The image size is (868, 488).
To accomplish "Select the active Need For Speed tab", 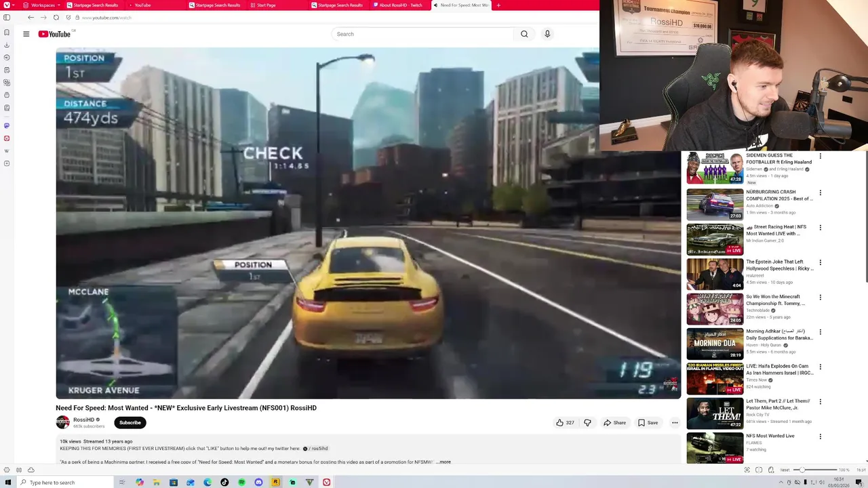I will pyautogui.click(x=461, y=5).
